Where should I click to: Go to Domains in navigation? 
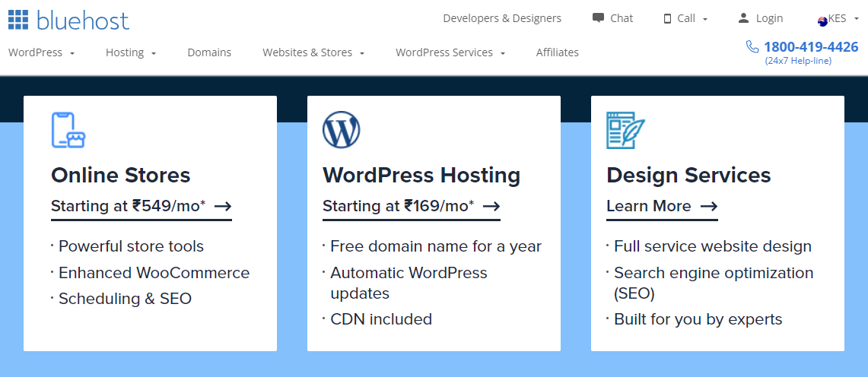pyautogui.click(x=209, y=52)
